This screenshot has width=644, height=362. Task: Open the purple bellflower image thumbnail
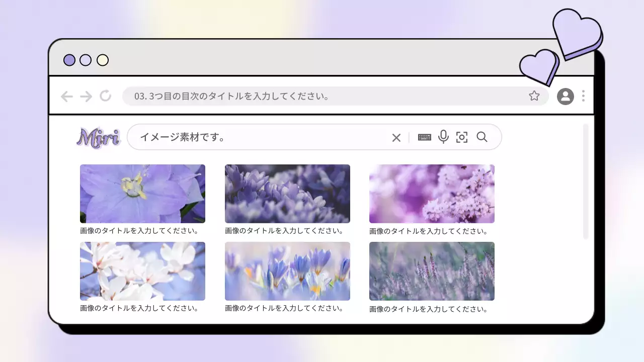coord(142,194)
